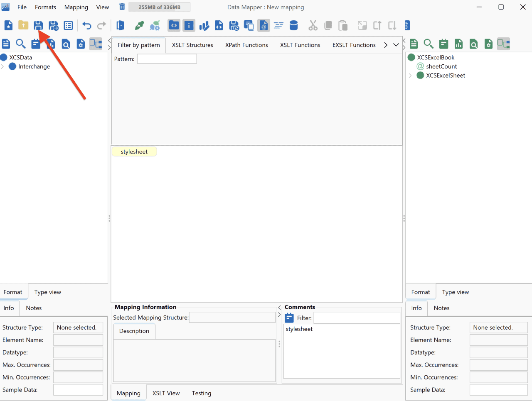
Task: Click the blue document icon in source panel
Action: coord(6,44)
